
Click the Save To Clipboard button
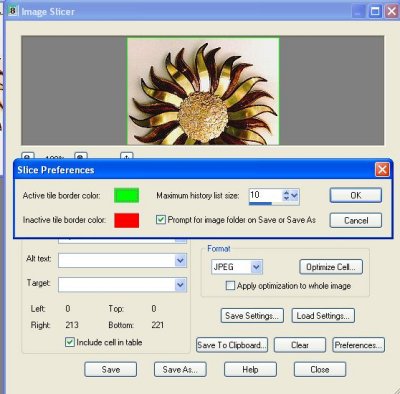pyautogui.click(x=232, y=345)
